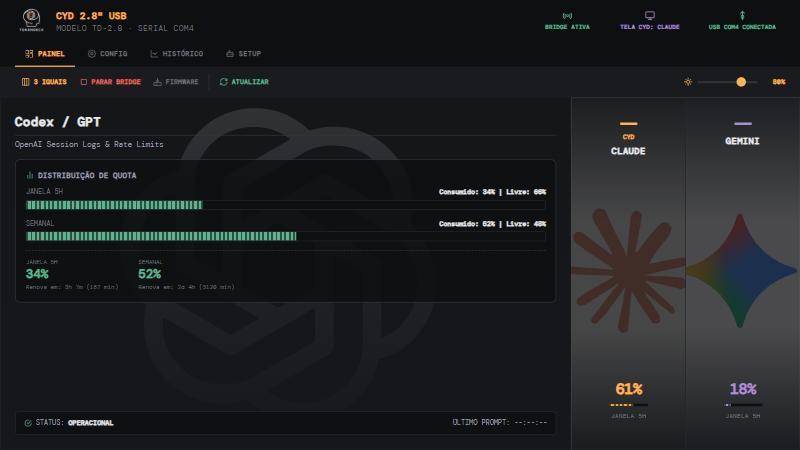
Task: Stop the bridge with PARAR BRIDGE
Action: click(x=111, y=82)
